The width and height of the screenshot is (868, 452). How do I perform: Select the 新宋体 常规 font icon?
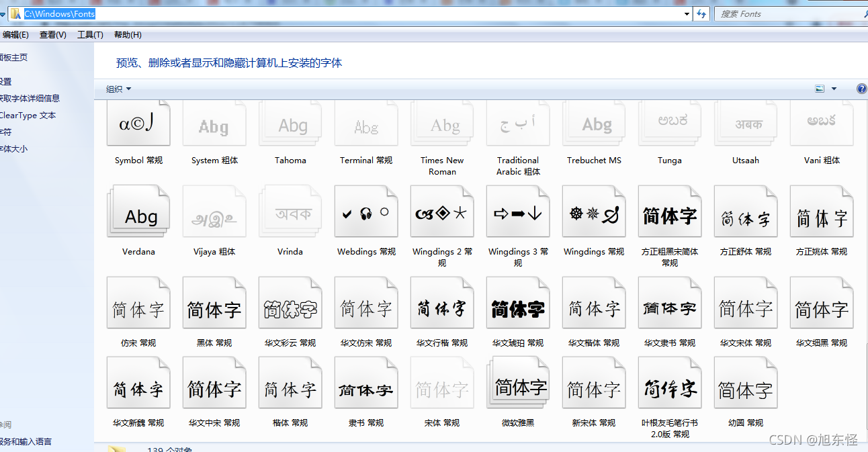pos(594,383)
